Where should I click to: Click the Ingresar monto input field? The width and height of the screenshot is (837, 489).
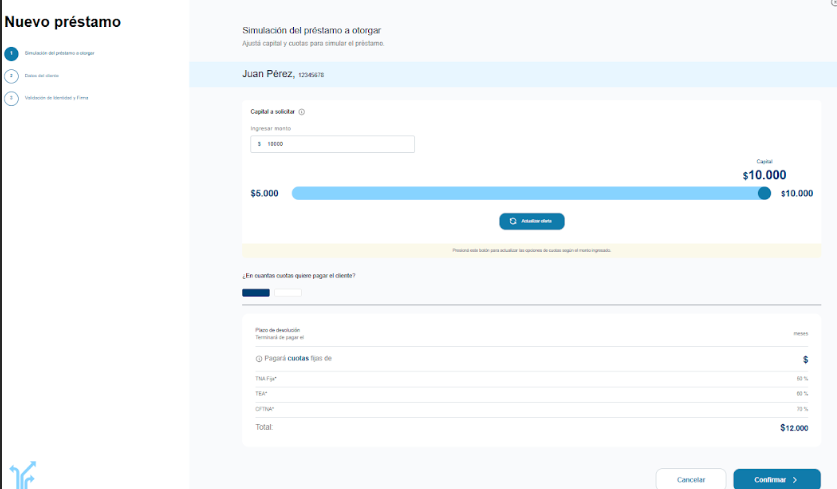[x=332, y=144]
